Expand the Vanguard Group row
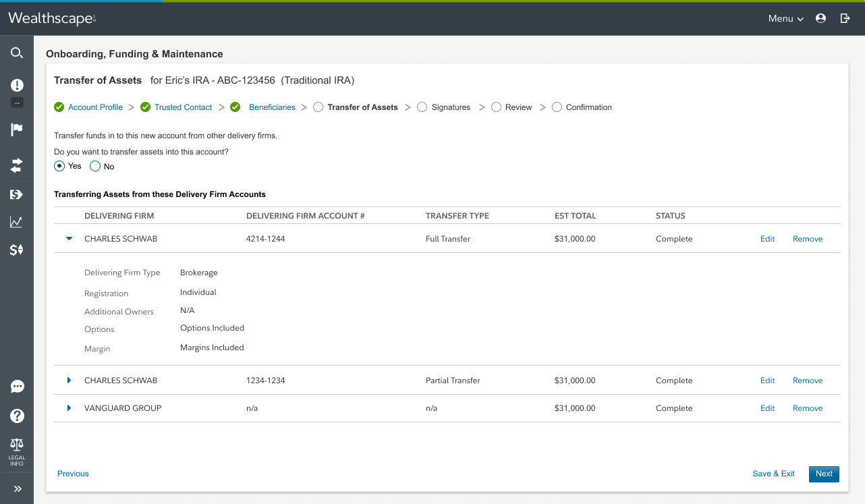 69,408
